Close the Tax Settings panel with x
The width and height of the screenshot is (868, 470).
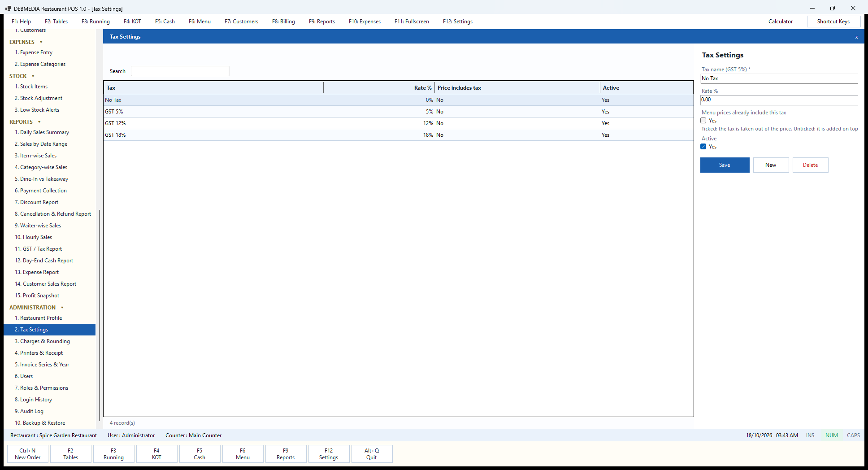856,37
